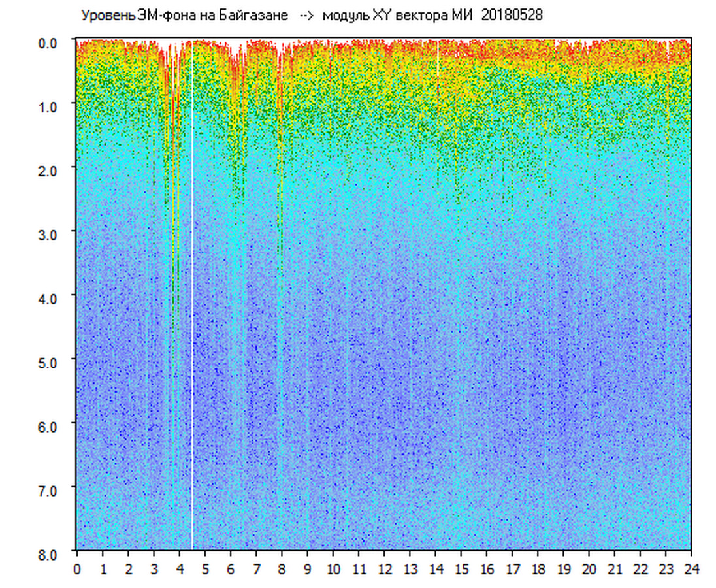Click the white vertical gap line near hour 4.5
This screenshot has height=588, width=716.
[x=192, y=294]
